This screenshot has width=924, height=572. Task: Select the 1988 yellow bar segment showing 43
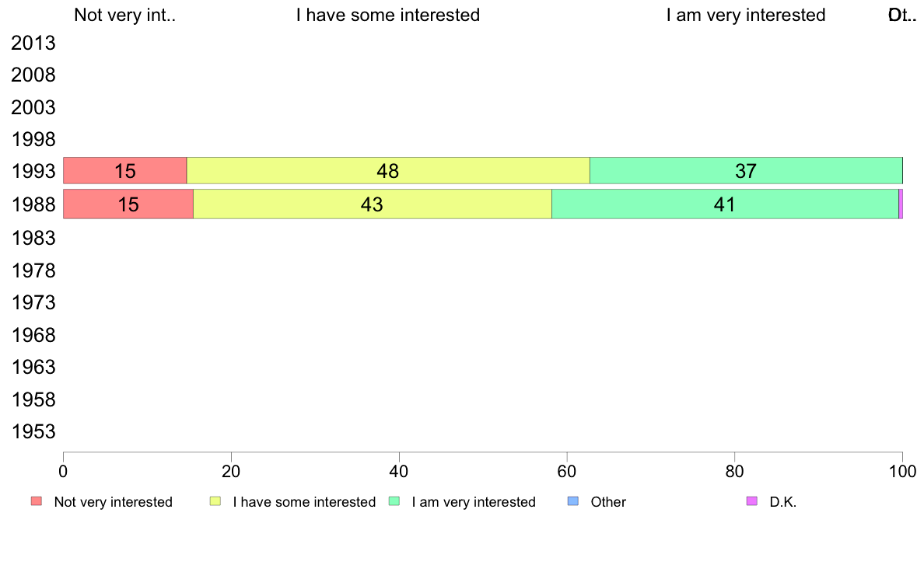pyautogui.click(x=373, y=204)
